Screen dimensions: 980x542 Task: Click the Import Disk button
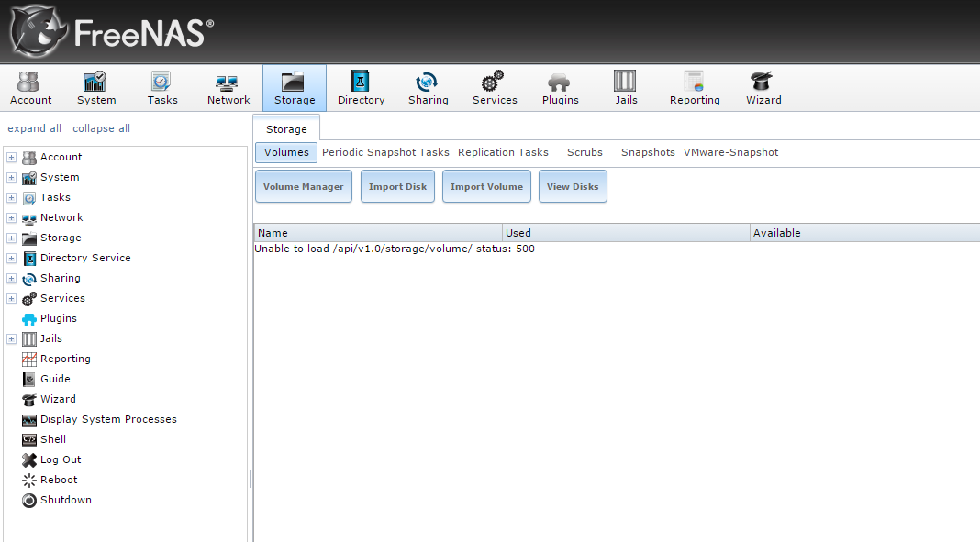tap(397, 186)
